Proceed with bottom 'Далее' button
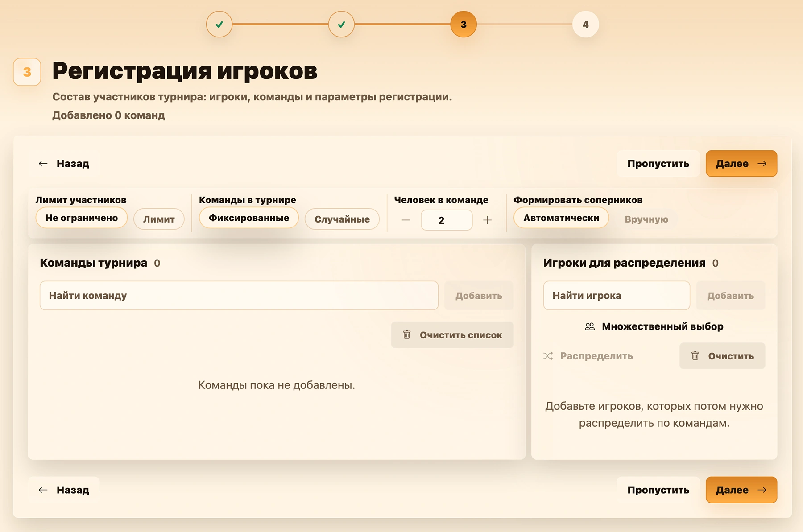Image resolution: width=803 pixels, height=532 pixels. 741,490
